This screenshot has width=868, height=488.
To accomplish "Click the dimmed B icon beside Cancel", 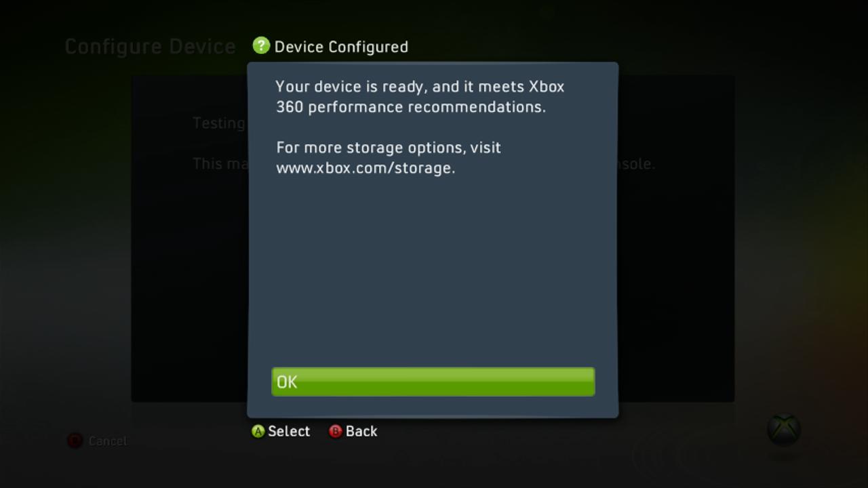I will (x=75, y=441).
